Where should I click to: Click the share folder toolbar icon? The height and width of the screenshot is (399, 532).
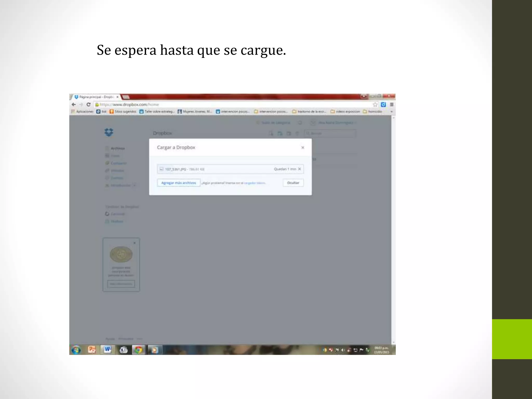tap(289, 133)
